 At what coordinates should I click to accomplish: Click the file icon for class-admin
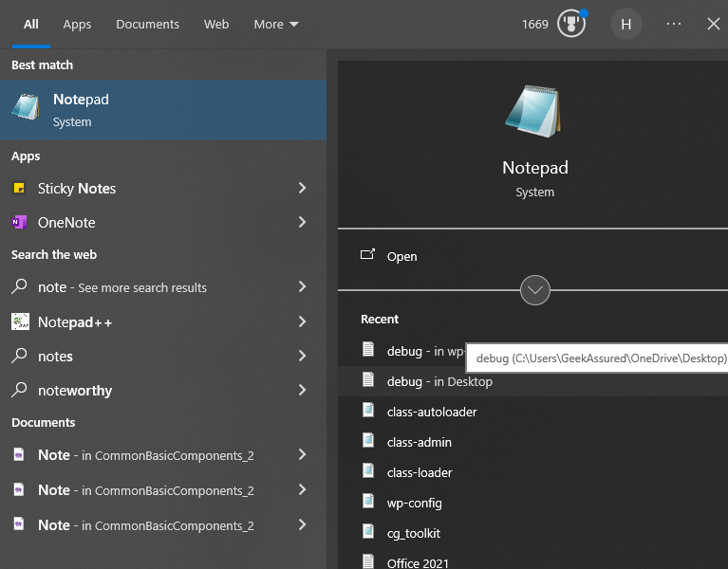pos(368,440)
